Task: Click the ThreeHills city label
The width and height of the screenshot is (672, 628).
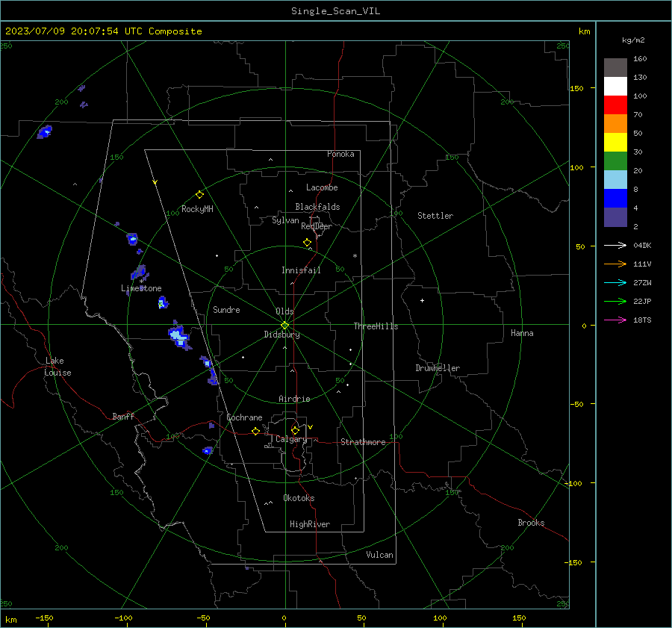Action: tap(376, 326)
